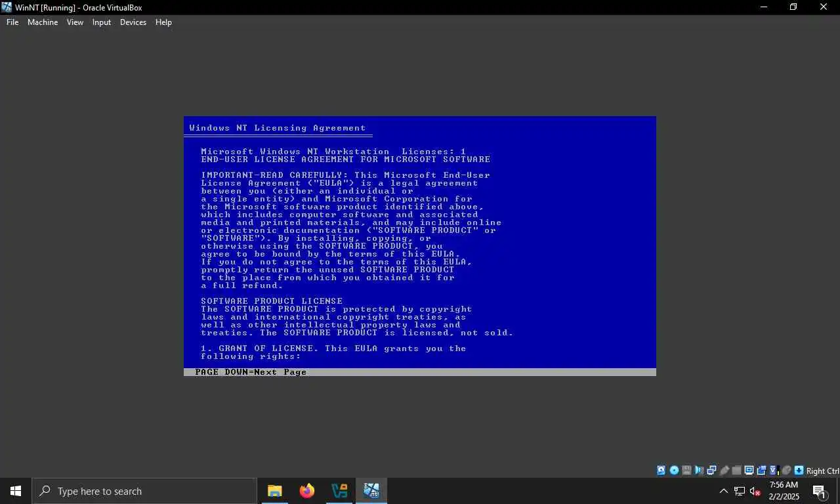Open the Windows Start menu

16,491
